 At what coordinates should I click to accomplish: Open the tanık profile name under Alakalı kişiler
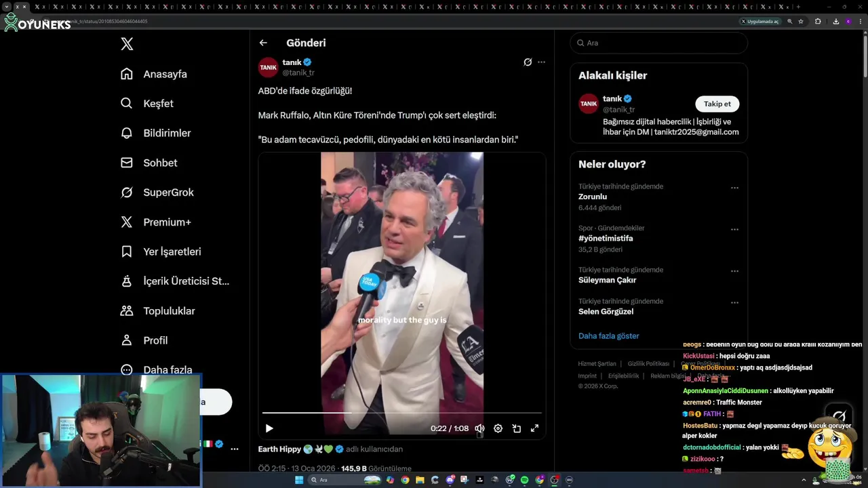(x=612, y=99)
